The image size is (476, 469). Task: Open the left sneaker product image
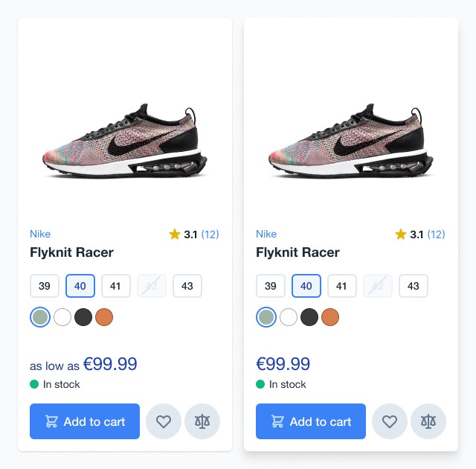(125, 141)
